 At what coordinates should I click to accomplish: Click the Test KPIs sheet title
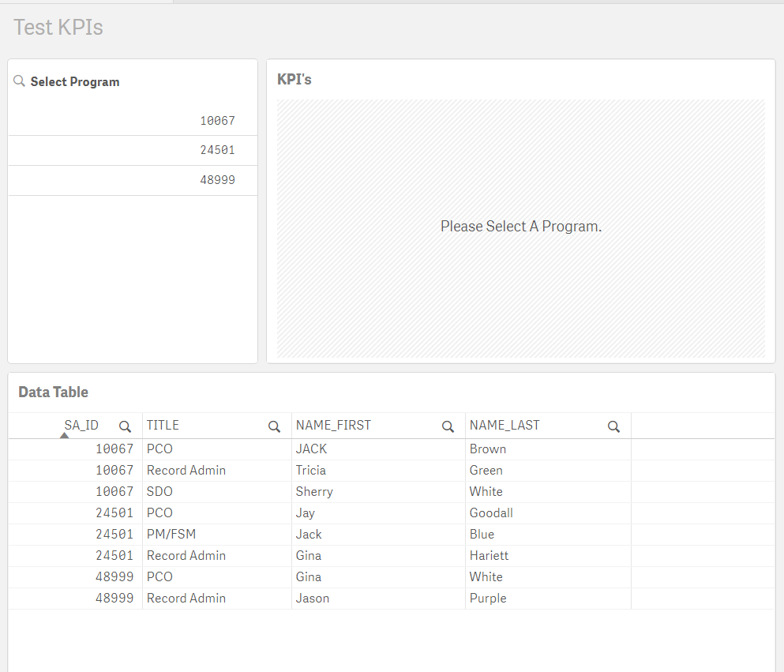[58, 27]
